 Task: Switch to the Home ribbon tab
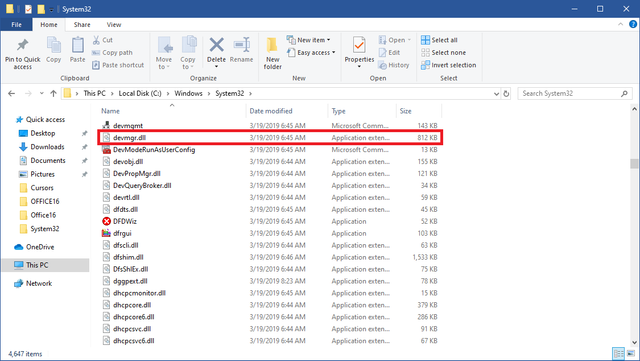49,25
